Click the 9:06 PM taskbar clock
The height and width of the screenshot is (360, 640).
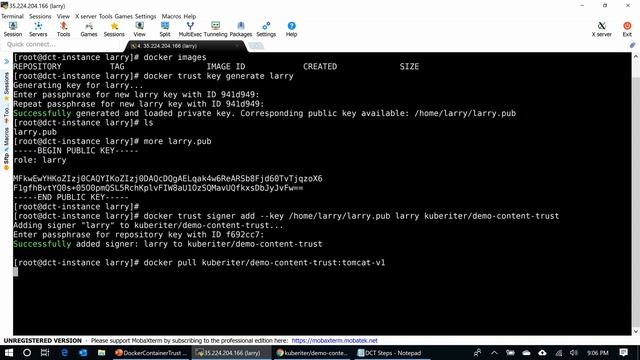coord(598,353)
